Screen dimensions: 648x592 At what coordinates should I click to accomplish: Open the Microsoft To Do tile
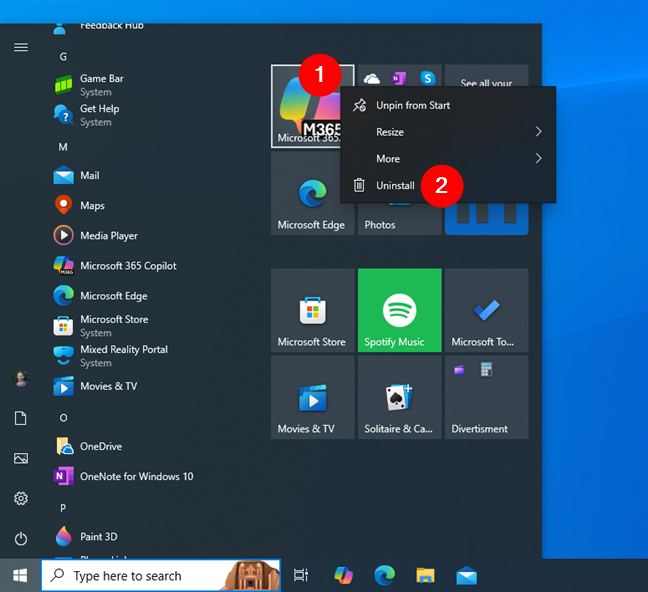pyautogui.click(x=486, y=310)
